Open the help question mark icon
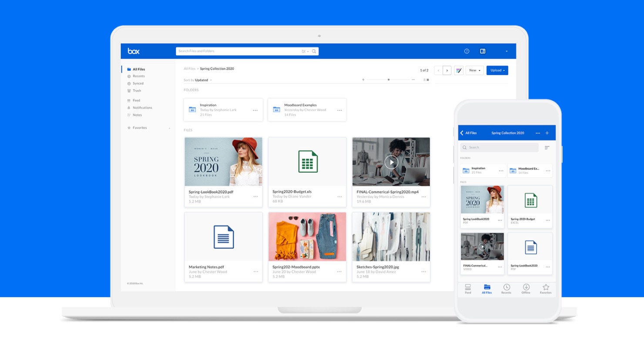 tap(466, 51)
